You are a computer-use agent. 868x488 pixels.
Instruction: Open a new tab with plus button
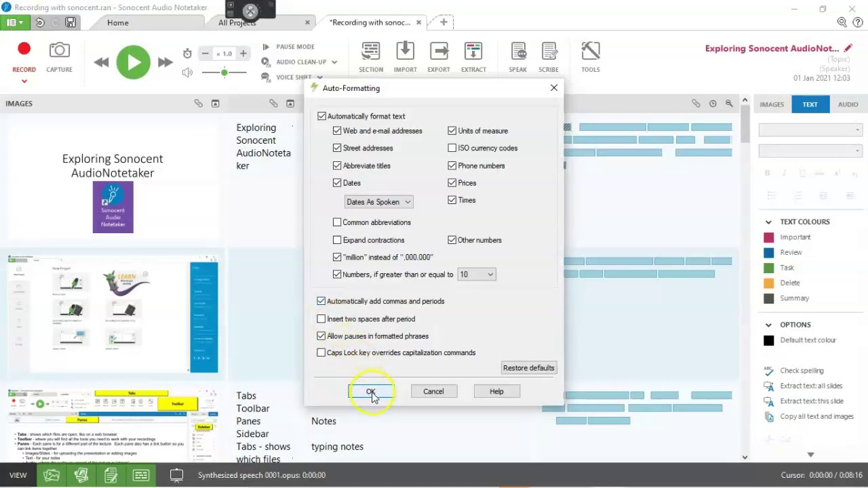(443, 22)
